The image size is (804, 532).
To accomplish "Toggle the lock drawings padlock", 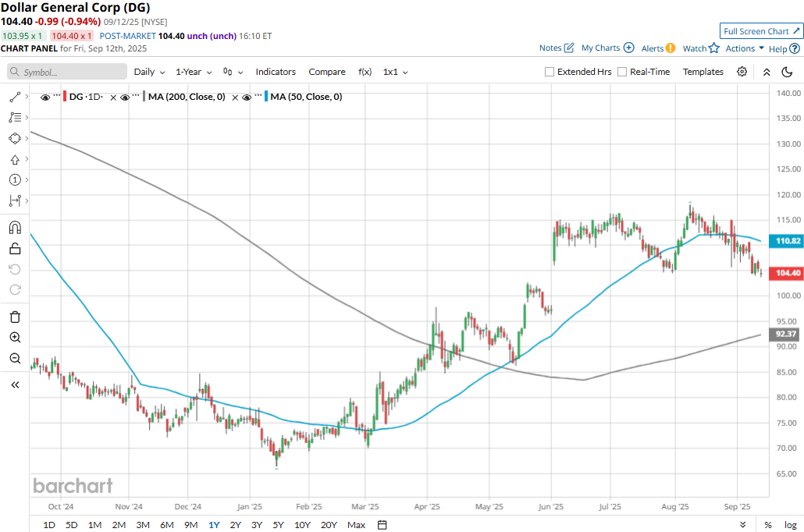I will coord(15,249).
